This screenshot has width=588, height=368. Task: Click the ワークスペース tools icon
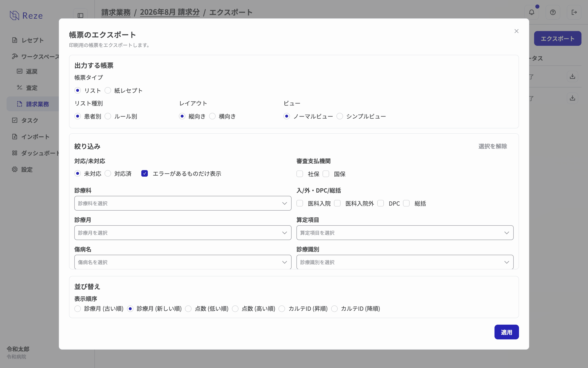click(x=15, y=56)
